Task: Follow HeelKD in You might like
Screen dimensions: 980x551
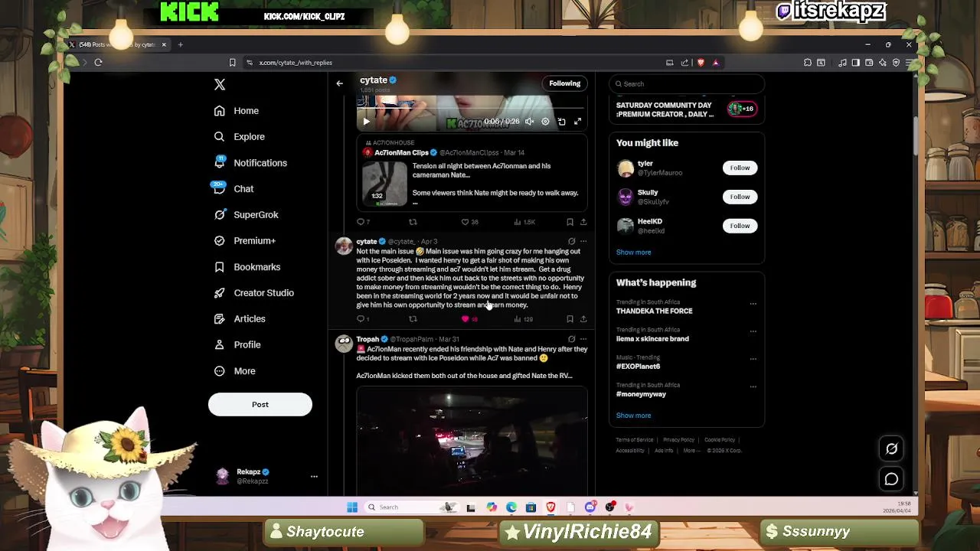Action: (x=740, y=226)
